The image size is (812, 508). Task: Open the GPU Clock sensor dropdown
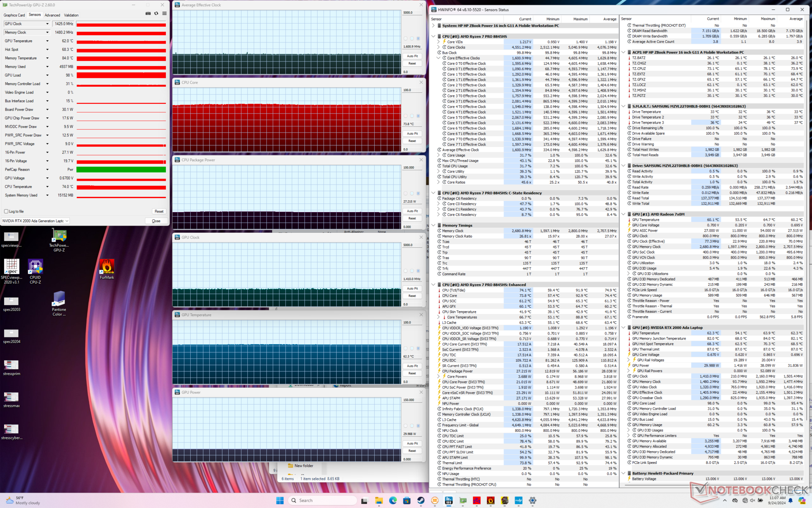pos(47,24)
